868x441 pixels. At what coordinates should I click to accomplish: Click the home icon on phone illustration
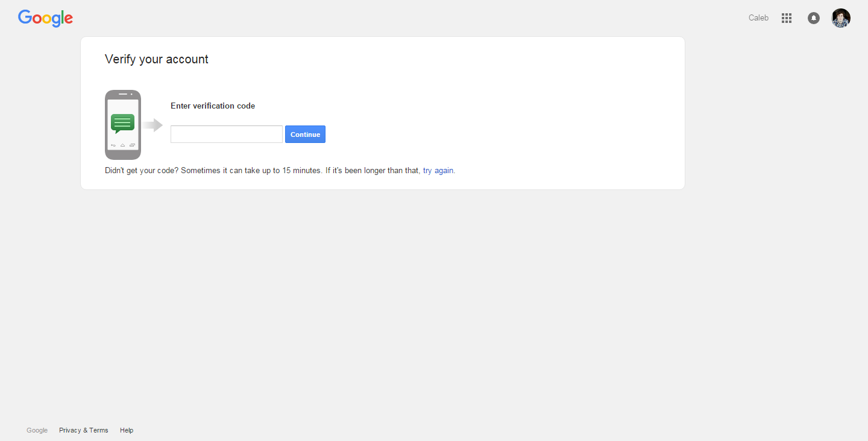click(122, 145)
